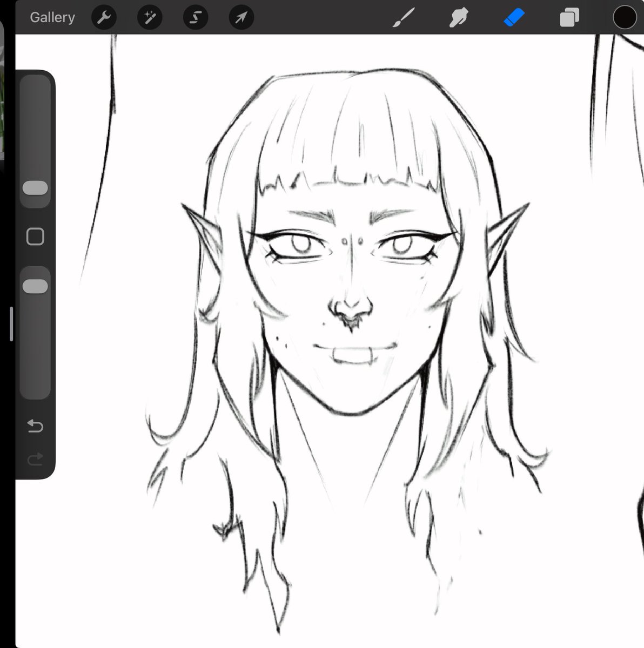Select the Smudge tool
The image size is (644, 648).
(x=459, y=17)
